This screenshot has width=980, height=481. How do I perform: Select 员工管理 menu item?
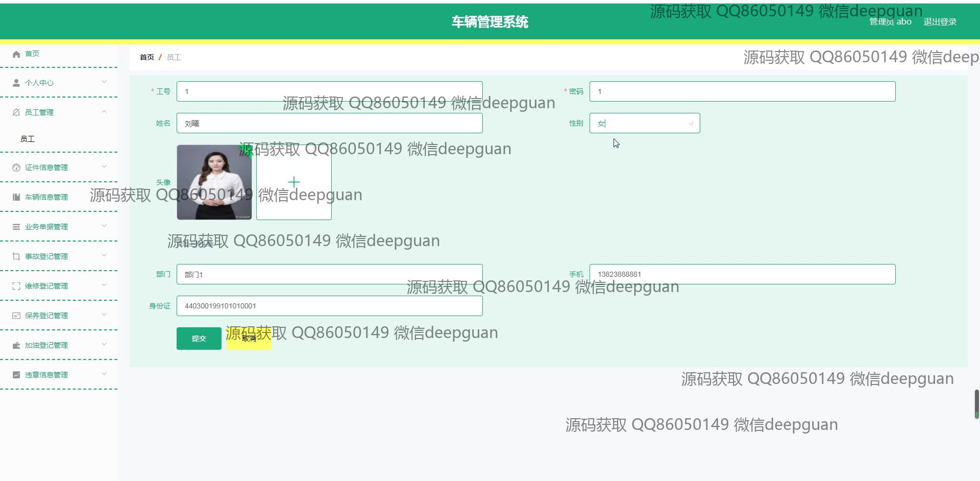click(x=59, y=112)
